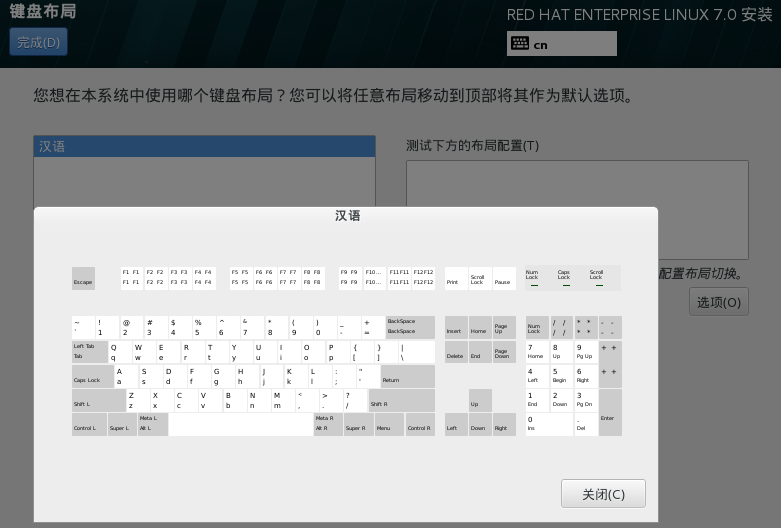Screen dimensions: 781x528
Task: Click the Meta L / Alt L key
Action: (153, 424)
